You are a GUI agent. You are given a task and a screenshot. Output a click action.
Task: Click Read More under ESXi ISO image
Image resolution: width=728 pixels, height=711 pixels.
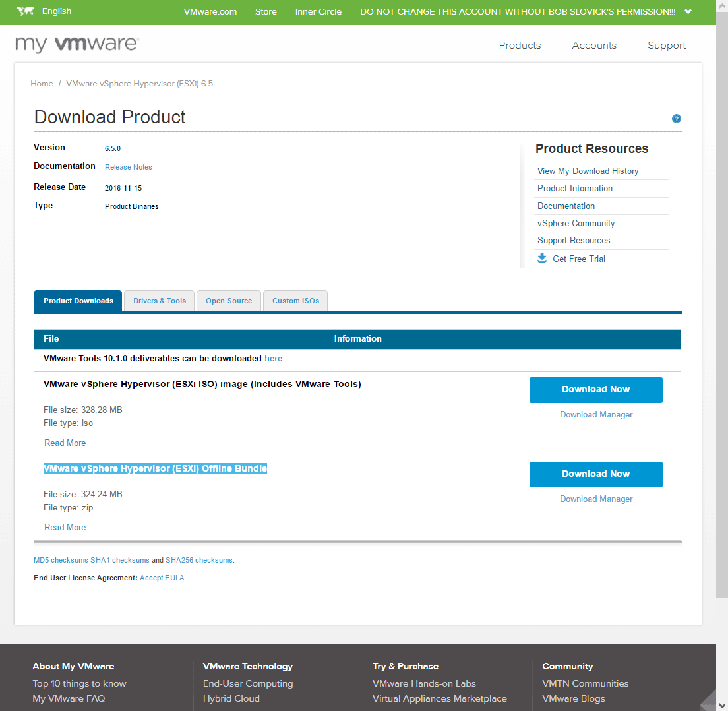click(x=65, y=443)
